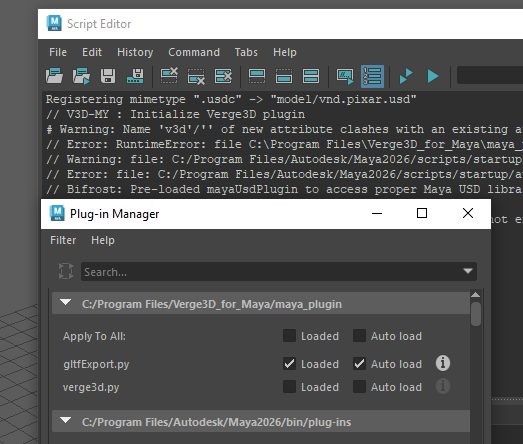The width and height of the screenshot is (523, 444).
Task: Uncheck Auto load for gltfExport.py
Action: [x=359, y=364]
